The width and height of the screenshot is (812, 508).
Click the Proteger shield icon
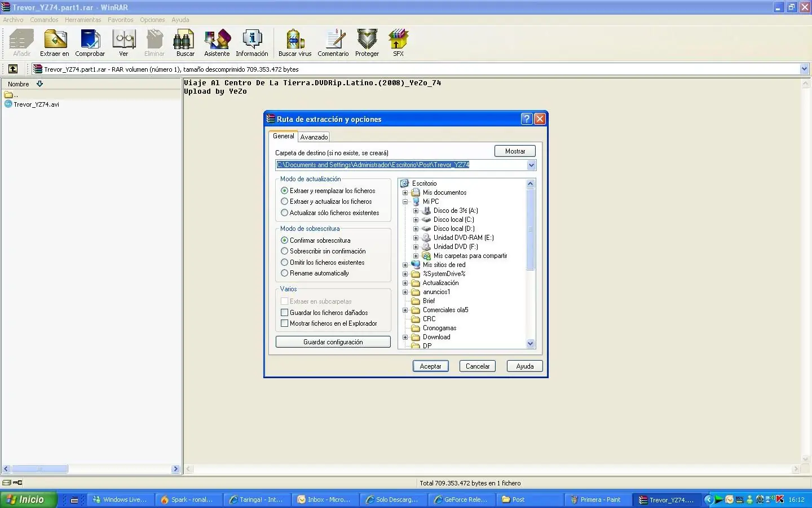367,43
